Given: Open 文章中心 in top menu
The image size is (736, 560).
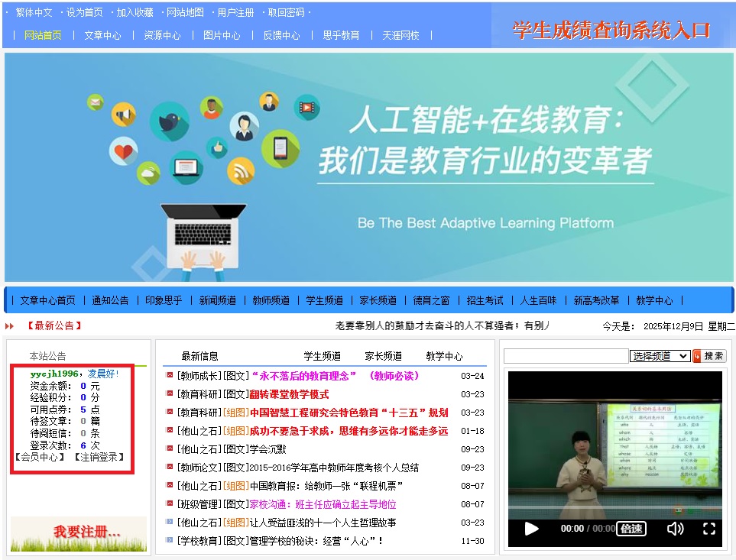Looking at the screenshot, I should [102, 35].
